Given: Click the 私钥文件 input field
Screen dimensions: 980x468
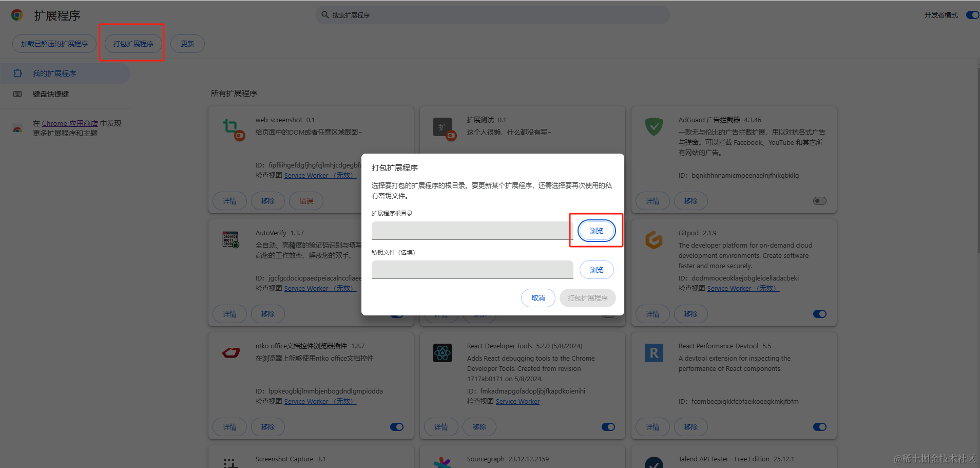Looking at the screenshot, I should coord(472,270).
